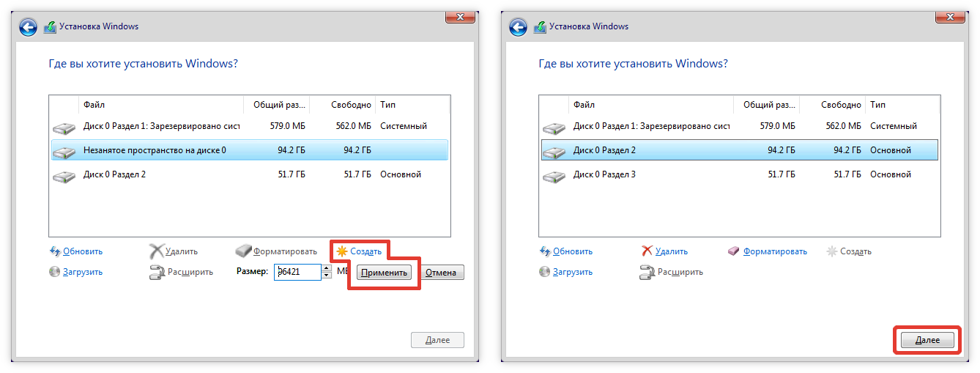Click Применить button

[x=385, y=273]
